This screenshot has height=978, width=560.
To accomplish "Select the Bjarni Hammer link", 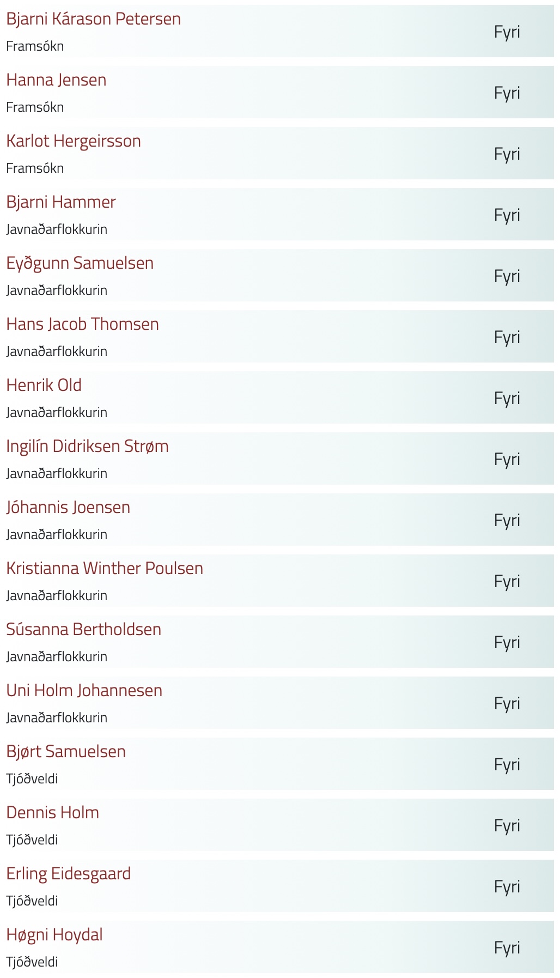I will click(61, 202).
